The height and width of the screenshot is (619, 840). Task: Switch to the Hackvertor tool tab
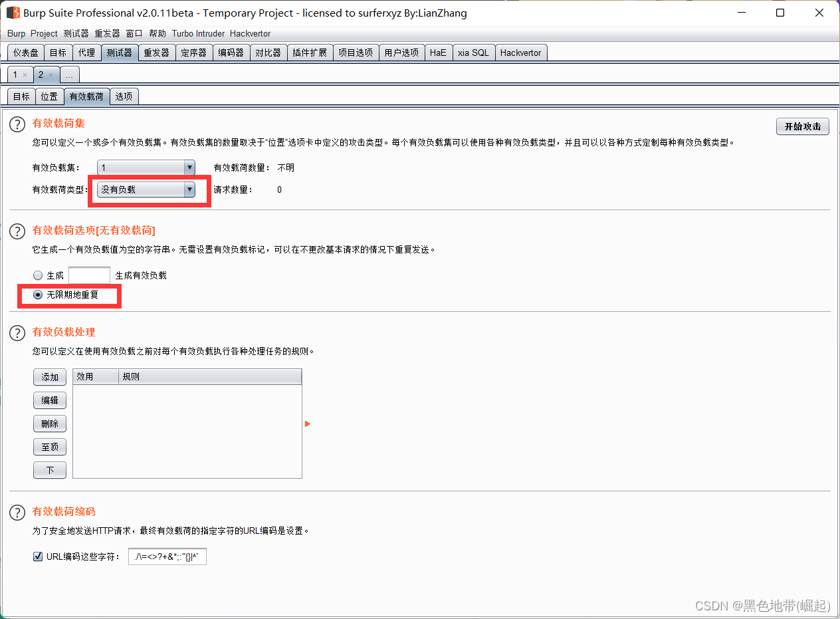(x=521, y=53)
